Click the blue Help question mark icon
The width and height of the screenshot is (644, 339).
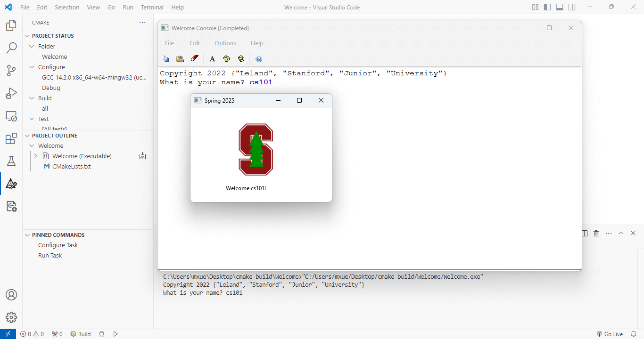coord(259,59)
